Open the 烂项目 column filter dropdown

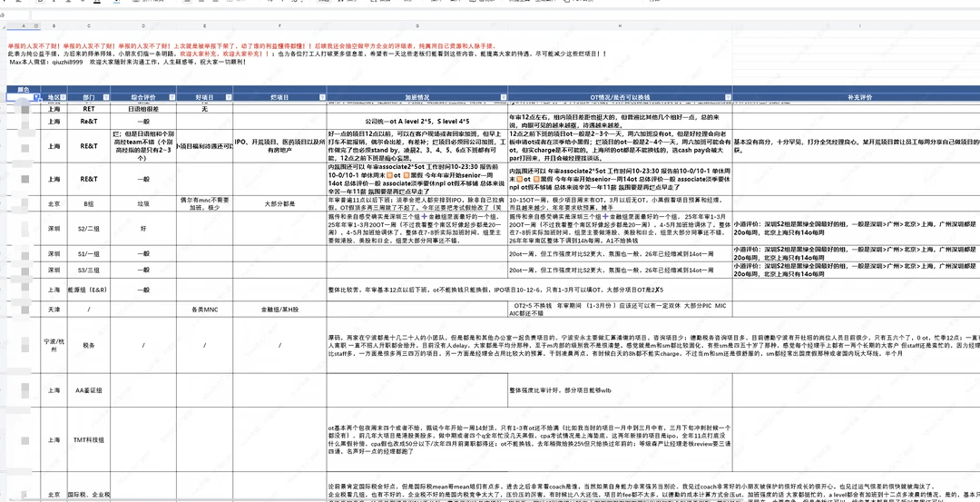point(322,97)
